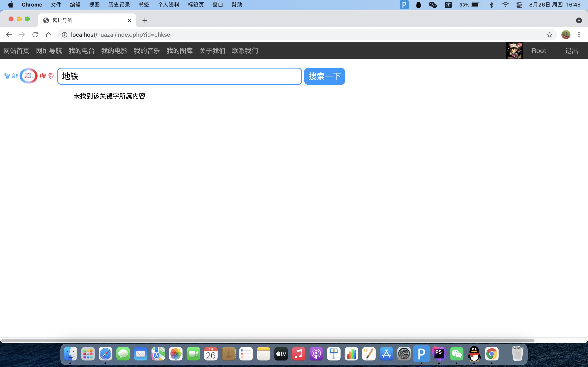
Task: Open macOS Control Center toggle icon
Action: [x=519, y=5]
